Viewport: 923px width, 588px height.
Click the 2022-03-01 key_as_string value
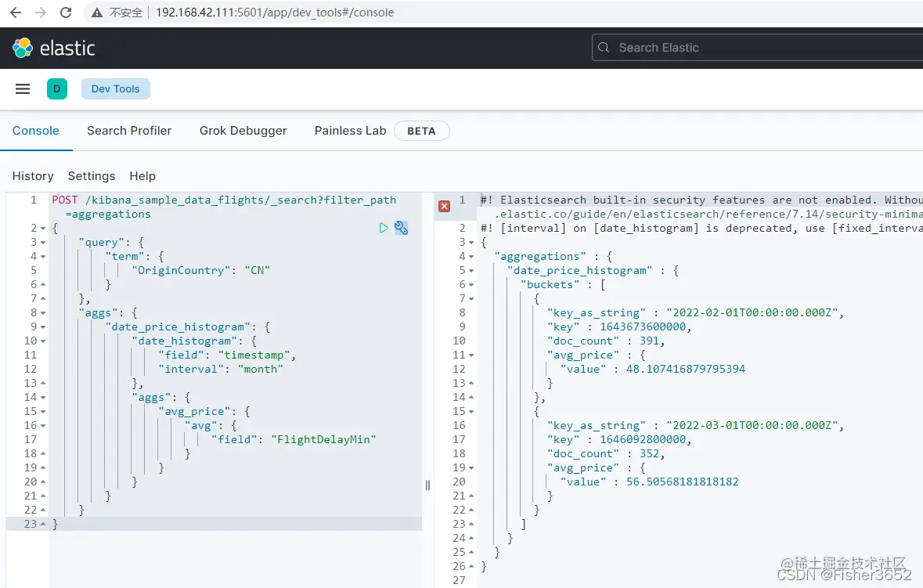752,426
